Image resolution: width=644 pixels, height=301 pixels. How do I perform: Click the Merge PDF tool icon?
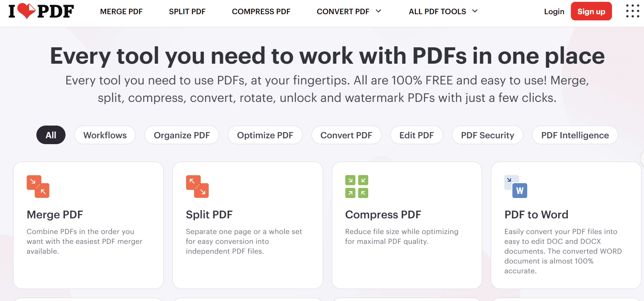(x=38, y=186)
